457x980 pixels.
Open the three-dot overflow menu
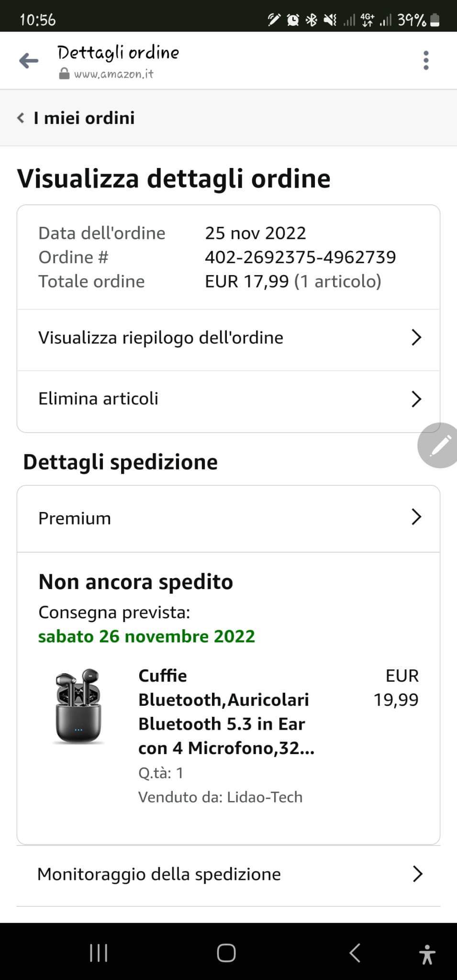[x=425, y=61]
